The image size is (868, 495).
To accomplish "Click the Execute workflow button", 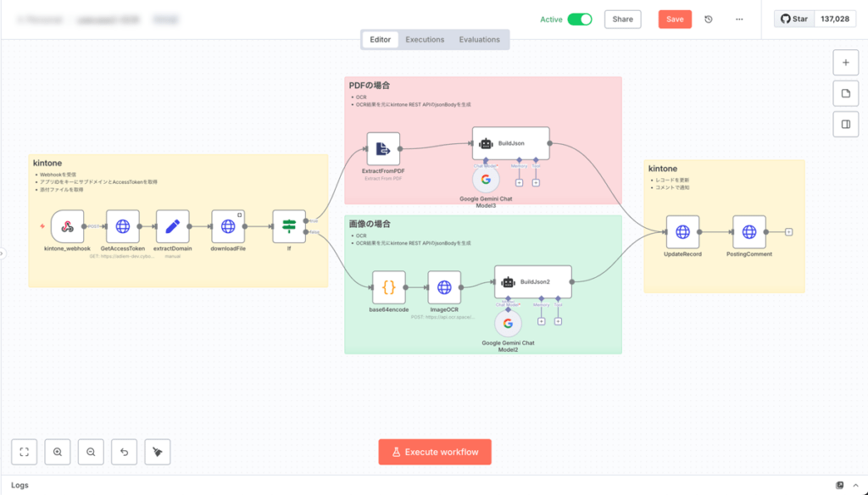I will click(x=435, y=452).
